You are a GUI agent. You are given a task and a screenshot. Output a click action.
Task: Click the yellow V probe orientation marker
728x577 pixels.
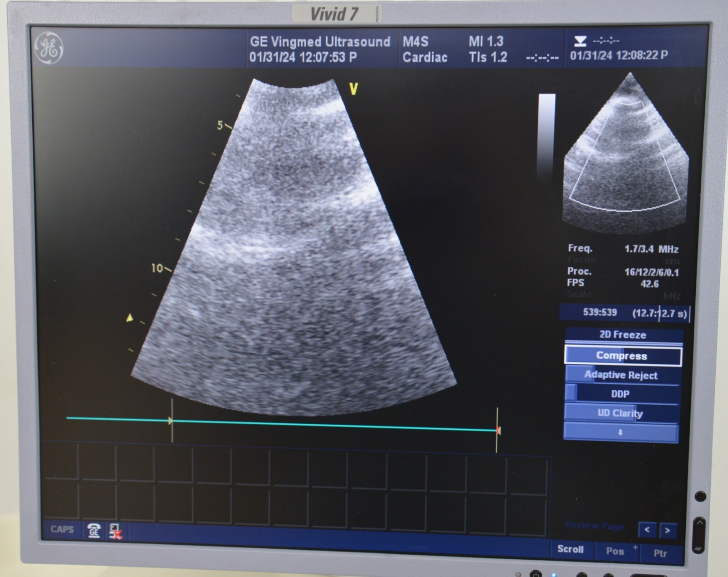[353, 89]
